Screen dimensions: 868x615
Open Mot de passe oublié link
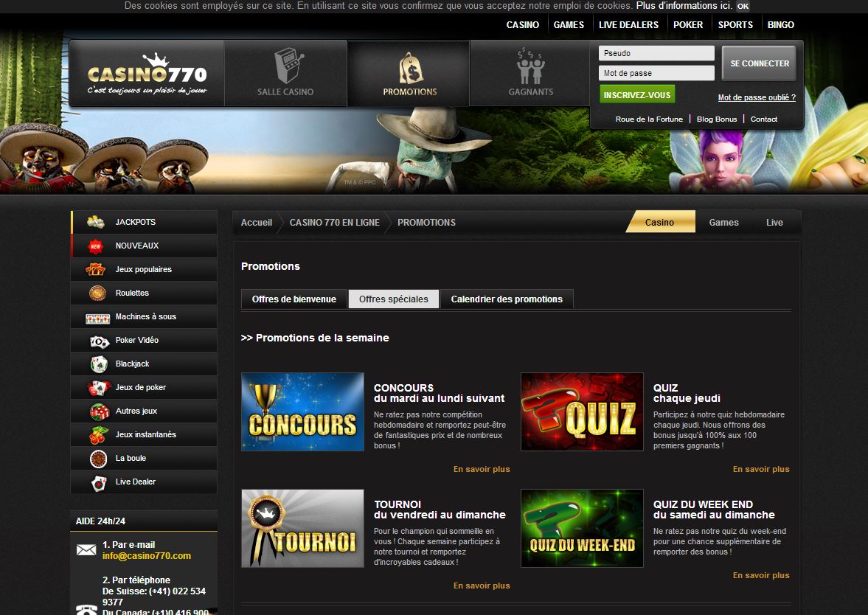tap(757, 97)
